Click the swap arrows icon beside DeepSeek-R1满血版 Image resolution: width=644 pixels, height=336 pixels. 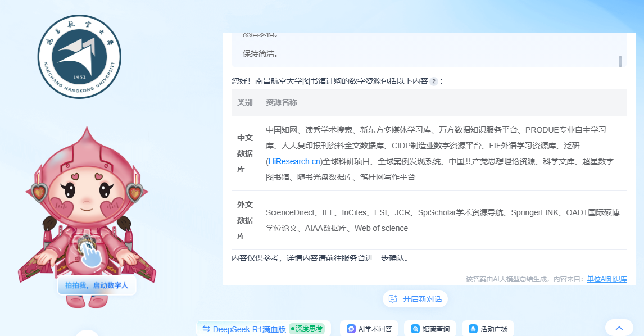point(207,328)
